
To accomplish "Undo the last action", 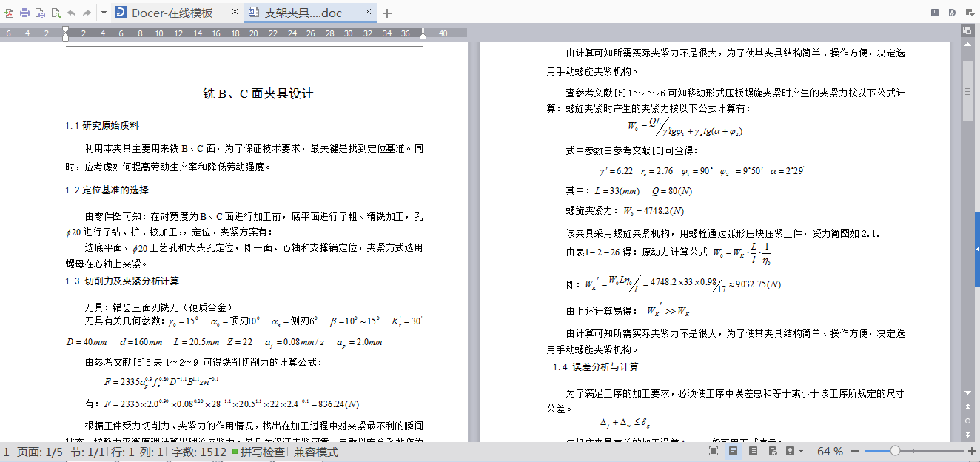I will tap(71, 13).
